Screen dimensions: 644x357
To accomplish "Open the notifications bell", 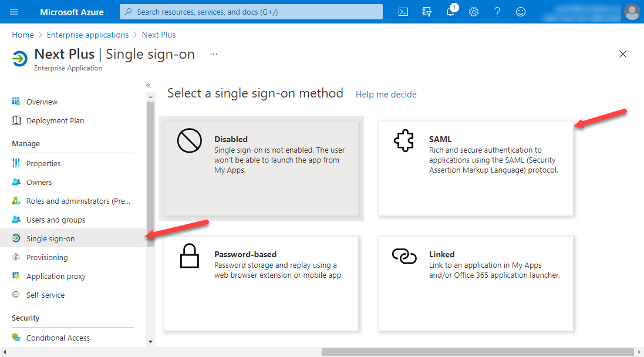I will (450, 12).
